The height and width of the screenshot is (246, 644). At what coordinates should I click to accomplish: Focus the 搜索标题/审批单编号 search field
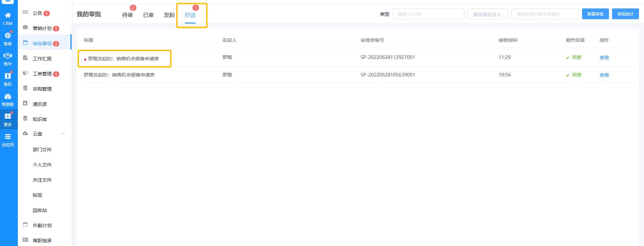click(x=545, y=14)
